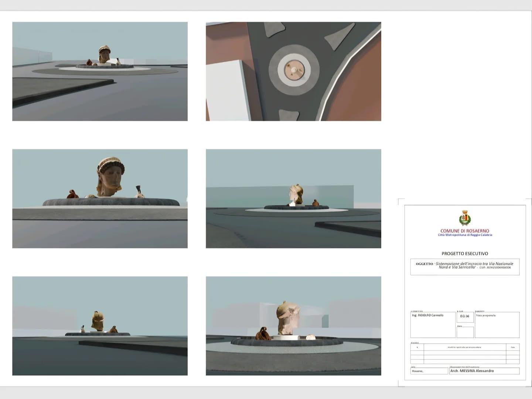The height and width of the screenshot is (399, 532).
Task: Click the Viste prospettiche description box
Action: click(x=497, y=325)
